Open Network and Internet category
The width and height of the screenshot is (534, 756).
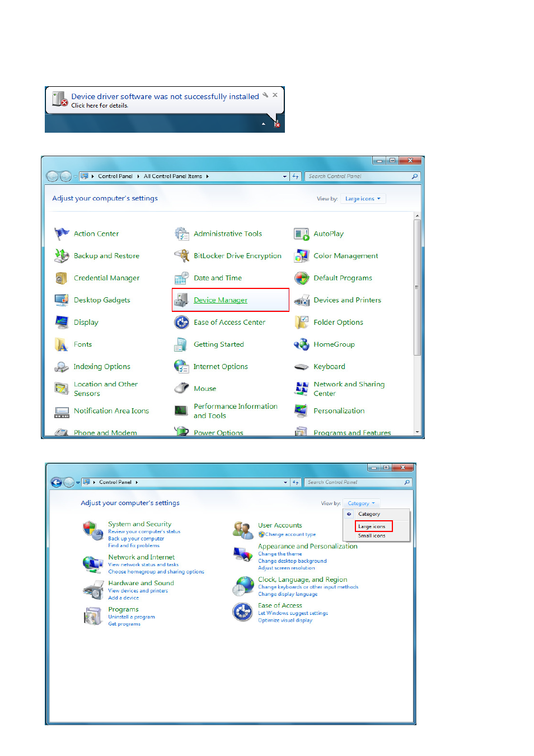point(141,557)
